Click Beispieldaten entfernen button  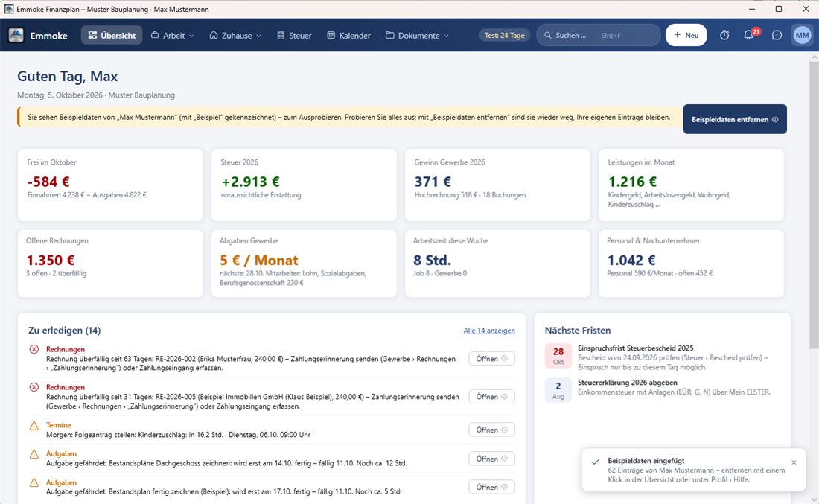point(735,119)
